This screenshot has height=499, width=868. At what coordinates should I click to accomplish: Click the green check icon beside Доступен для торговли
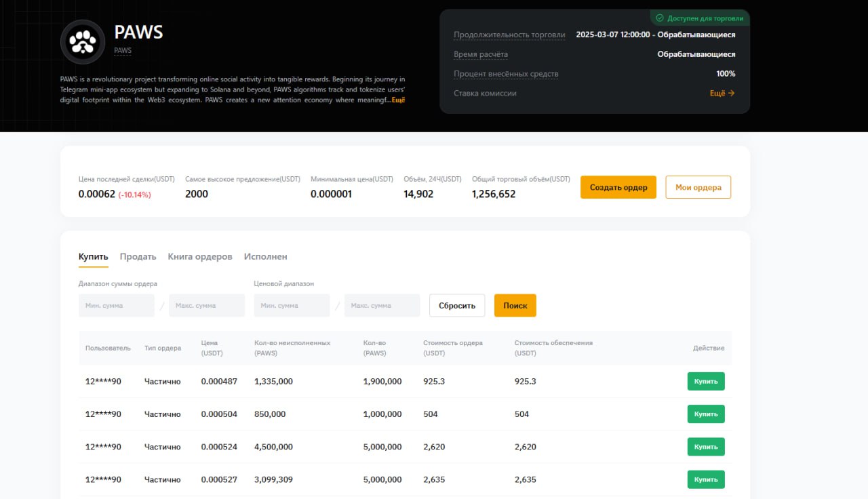click(x=660, y=18)
